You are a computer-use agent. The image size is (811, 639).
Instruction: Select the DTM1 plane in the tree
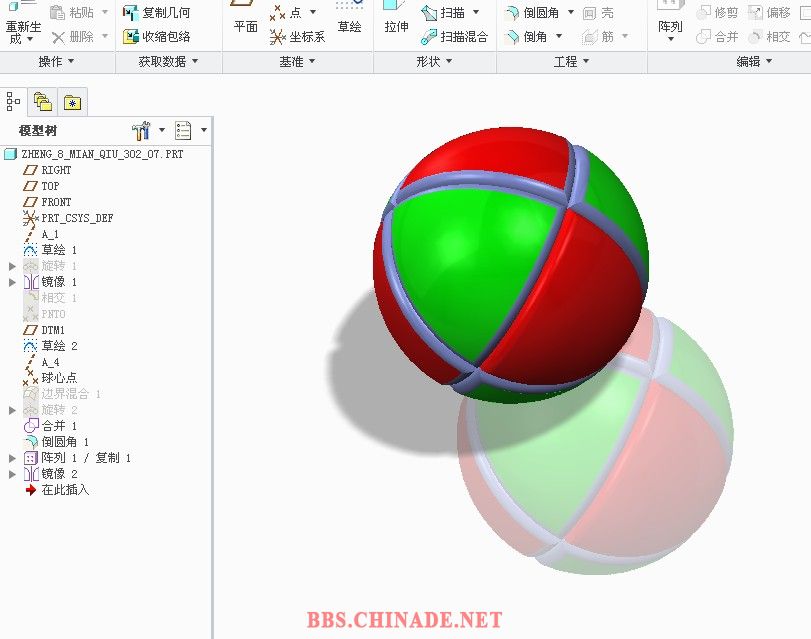tap(44, 330)
